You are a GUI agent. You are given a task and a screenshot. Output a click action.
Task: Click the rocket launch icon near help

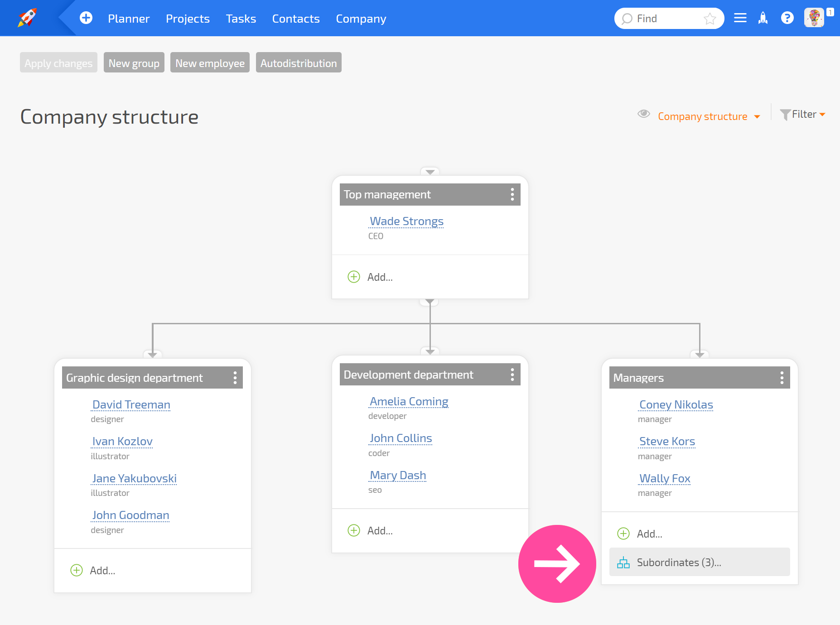point(763,18)
